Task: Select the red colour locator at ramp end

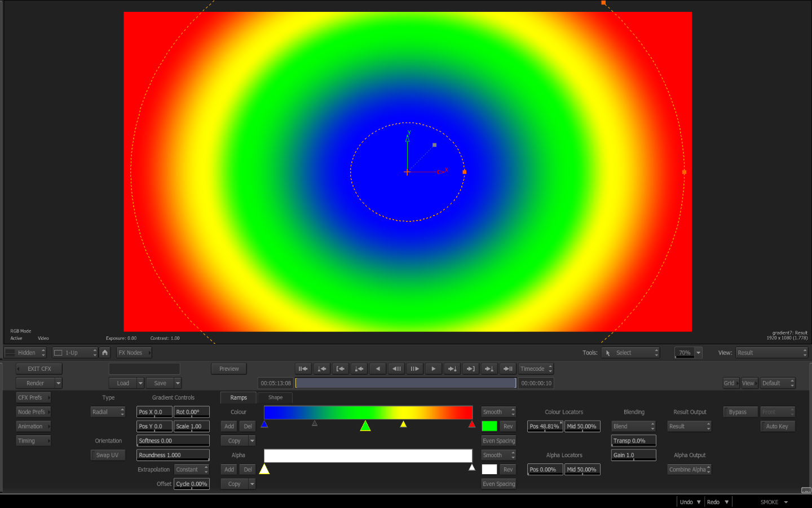Action: [471, 424]
